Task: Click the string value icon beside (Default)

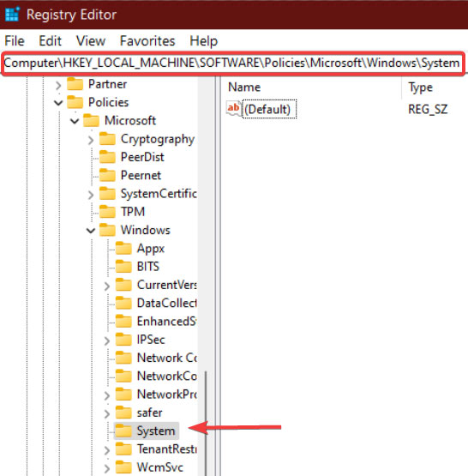Action: (x=234, y=109)
